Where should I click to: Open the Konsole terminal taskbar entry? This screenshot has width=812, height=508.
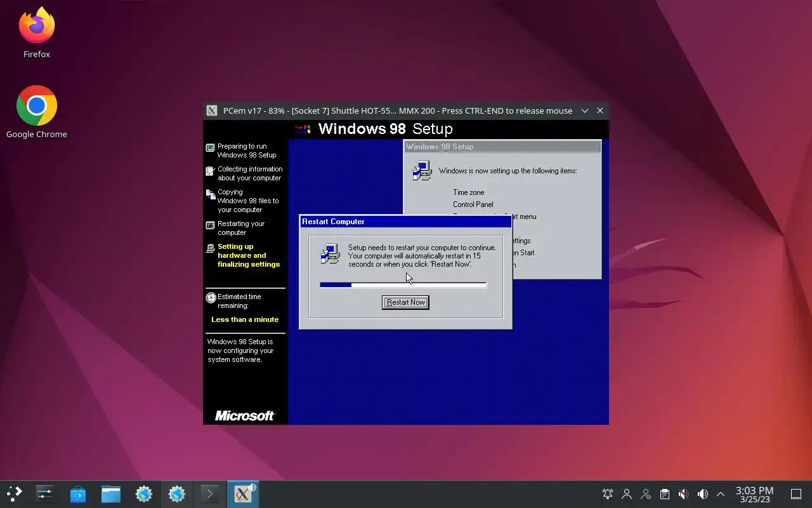tap(210, 493)
